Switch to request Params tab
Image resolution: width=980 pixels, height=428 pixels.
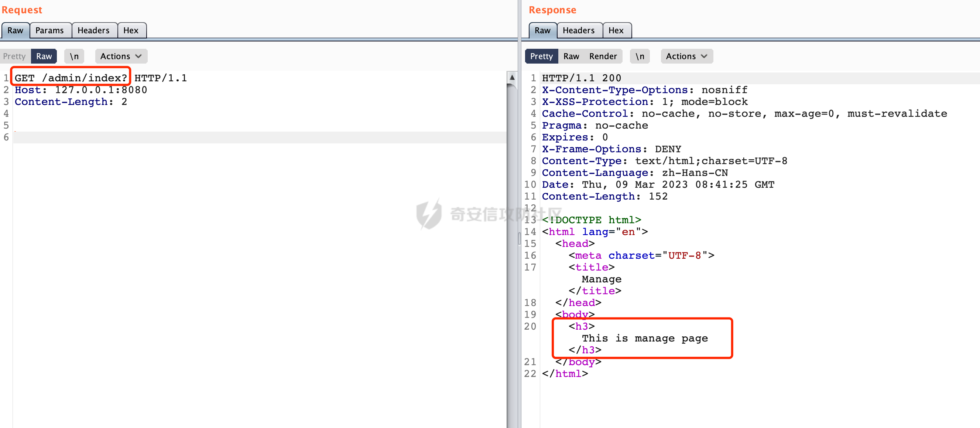49,30
